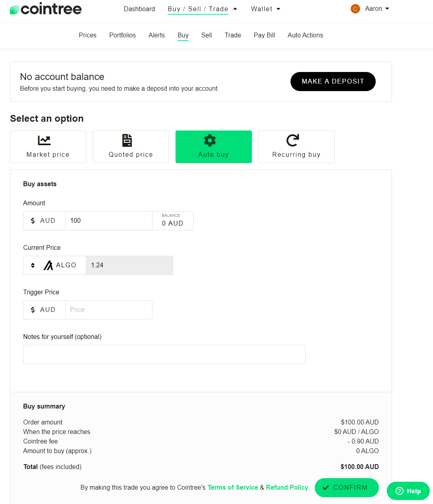Click the Auto buy gear icon
433x504 pixels.
tap(210, 140)
